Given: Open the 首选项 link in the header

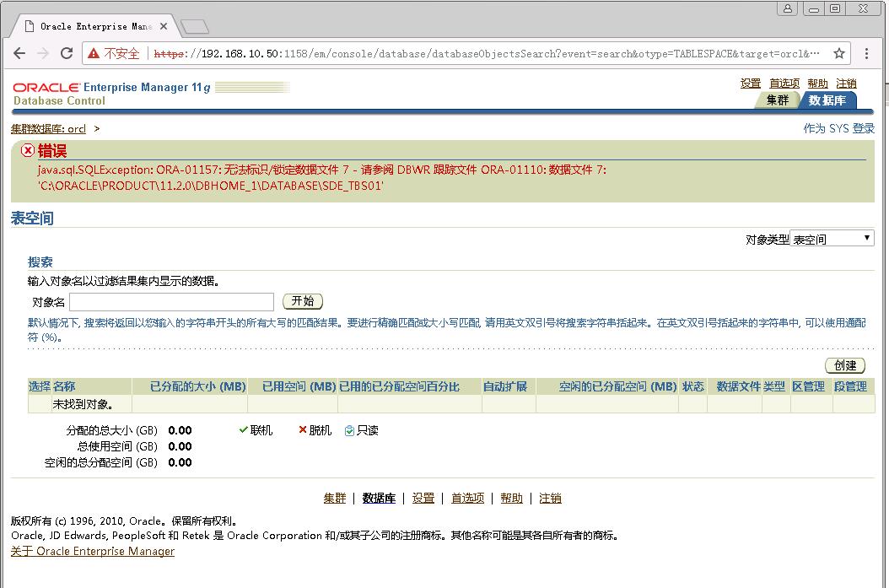Looking at the screenshot, I should point(784,84).
